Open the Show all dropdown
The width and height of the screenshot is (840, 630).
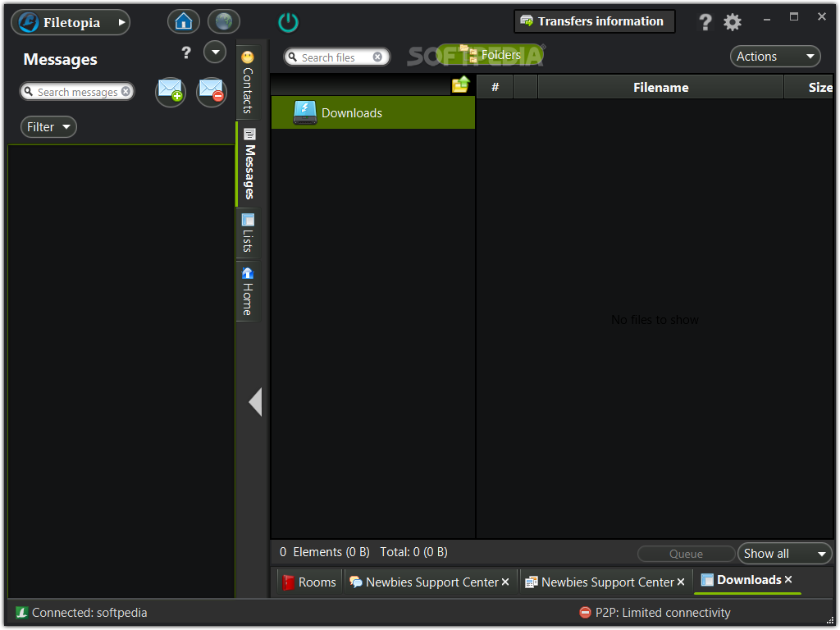(x=784, y=554)
